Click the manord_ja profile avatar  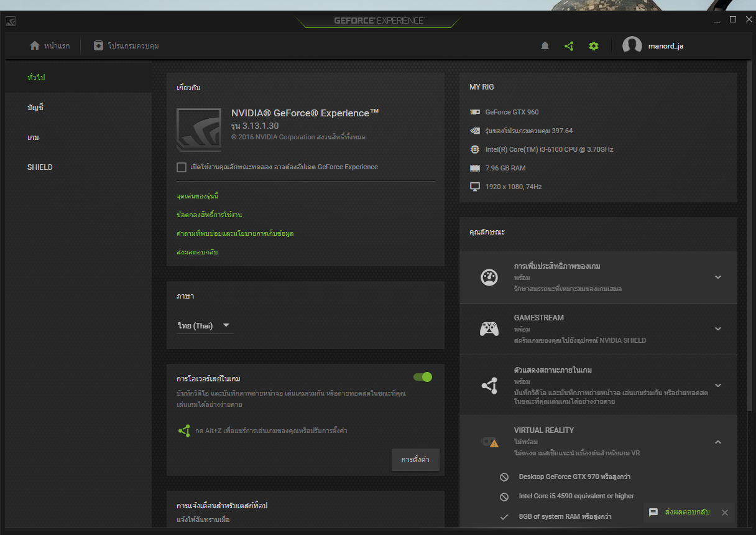click(x=632, y=46)
